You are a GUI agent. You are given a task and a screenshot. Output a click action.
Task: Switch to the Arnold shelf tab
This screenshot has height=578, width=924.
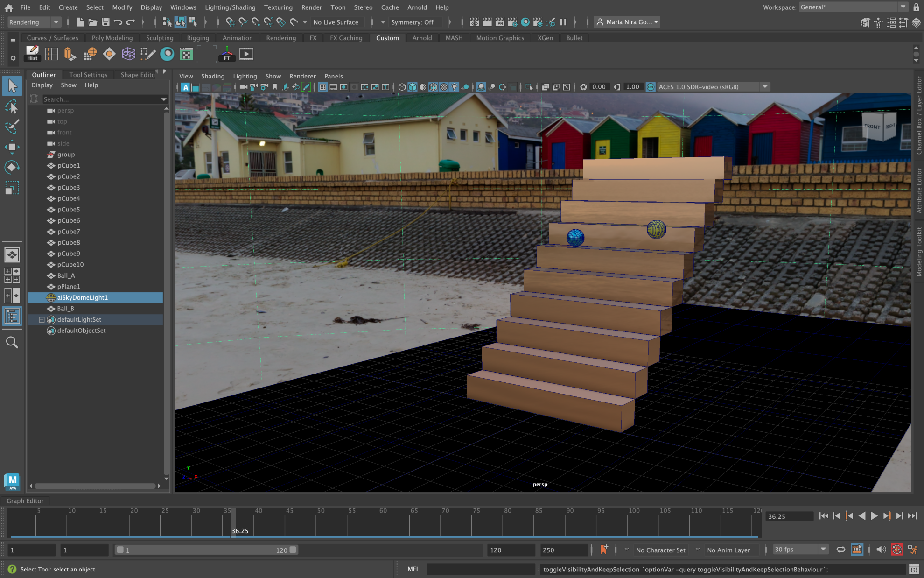(422, 38)
